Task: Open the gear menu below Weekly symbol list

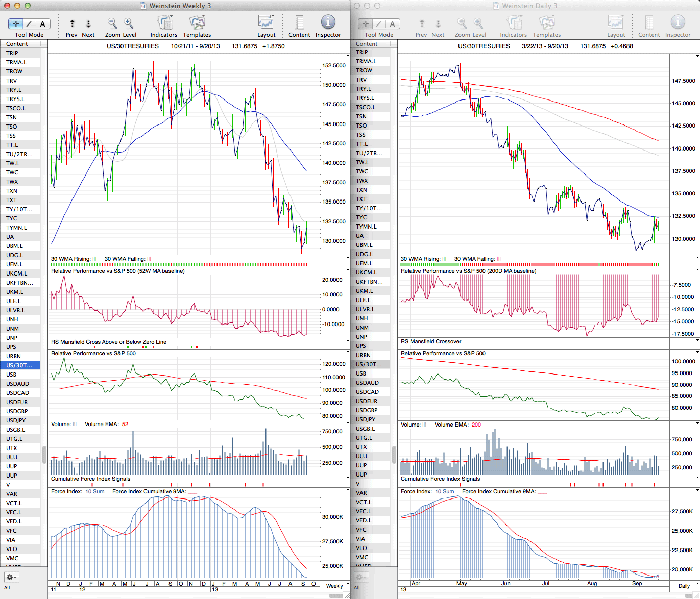Action: click(x=11, y=577)
